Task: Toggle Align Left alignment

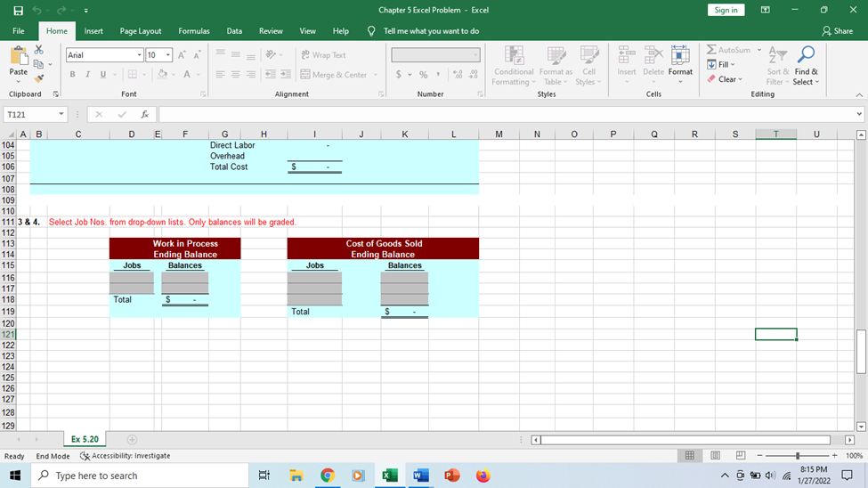Action: coord(220,74)
